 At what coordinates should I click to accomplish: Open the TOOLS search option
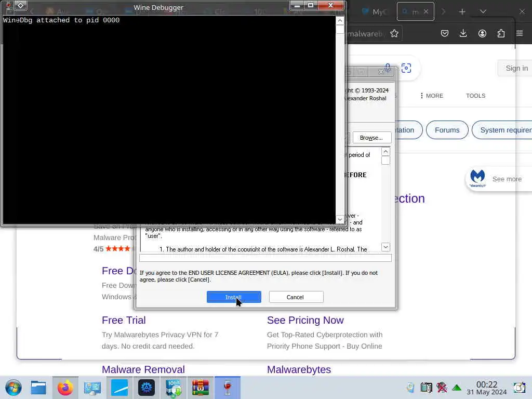tap(475, 96)
